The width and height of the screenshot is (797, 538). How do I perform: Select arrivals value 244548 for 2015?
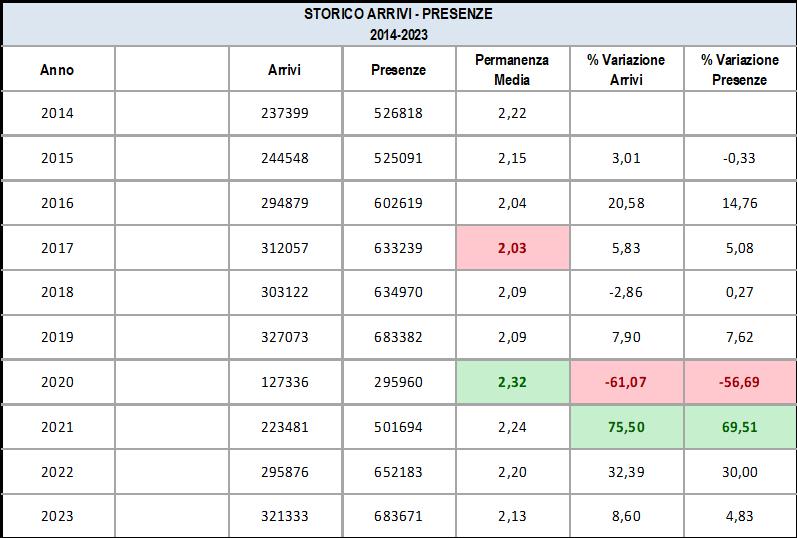point(284,158)
